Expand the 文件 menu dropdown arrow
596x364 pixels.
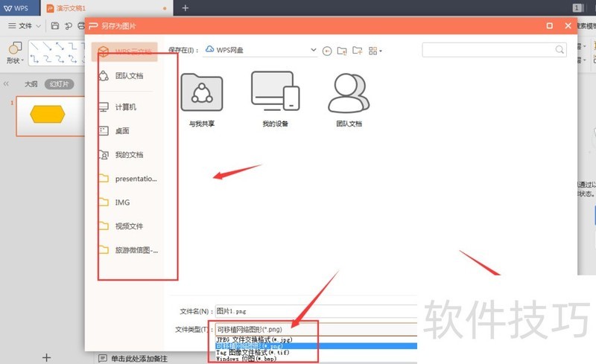pos(39,26)
